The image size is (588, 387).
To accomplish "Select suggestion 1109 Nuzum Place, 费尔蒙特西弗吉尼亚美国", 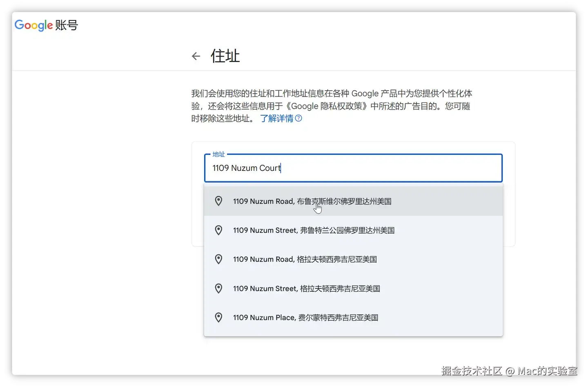I will 353,318.
